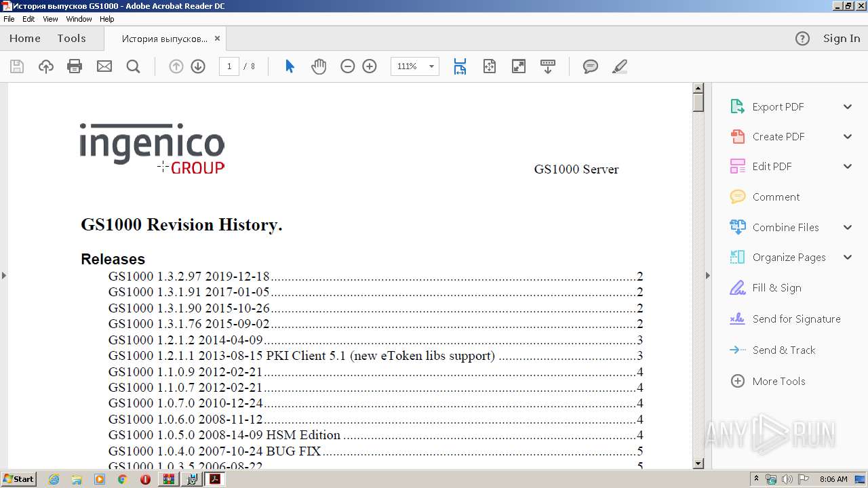Expand the Create PDF chevron
This screenshot has width=868, height=488.
[848, 136]
